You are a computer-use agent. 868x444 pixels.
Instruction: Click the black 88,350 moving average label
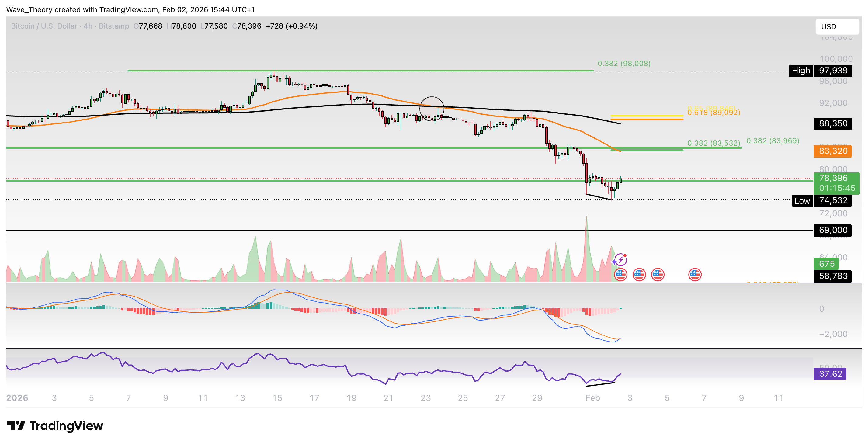(x=832, y=123)
